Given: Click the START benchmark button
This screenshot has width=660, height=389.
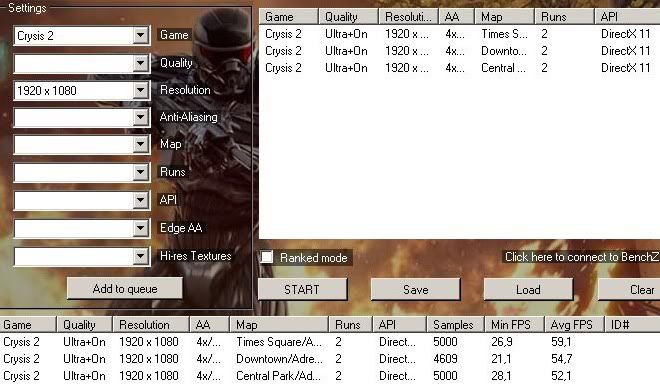Looking at the screenshot, I should 302,290.
